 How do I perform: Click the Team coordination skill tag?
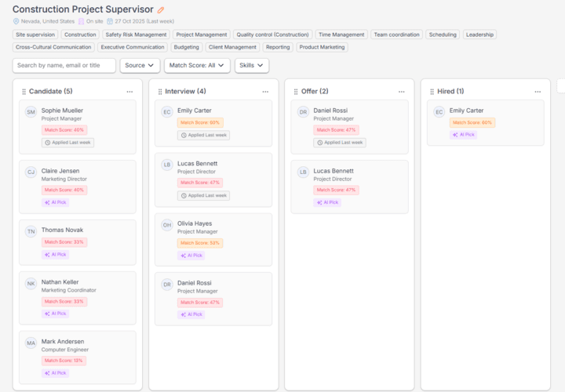(x=396, y=34)
